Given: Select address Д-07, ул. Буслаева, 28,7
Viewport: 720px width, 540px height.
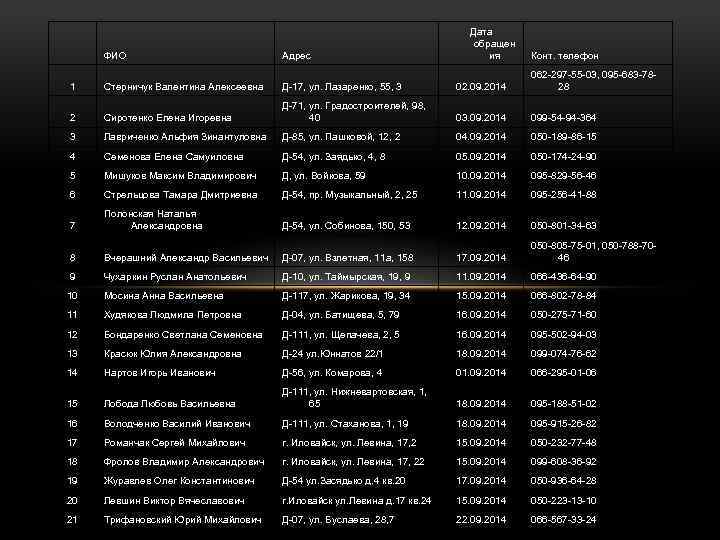Looking at the screenshot, I should (338, 520).
